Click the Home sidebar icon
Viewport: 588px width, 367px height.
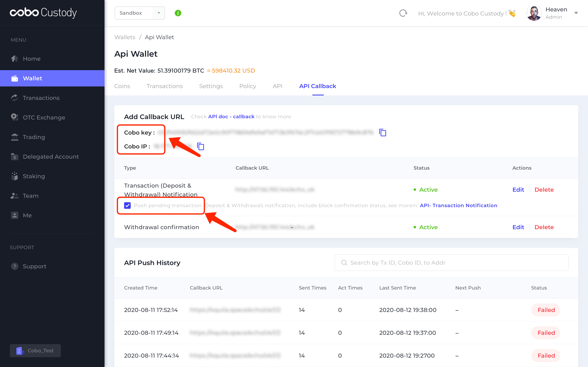[14, 59]
